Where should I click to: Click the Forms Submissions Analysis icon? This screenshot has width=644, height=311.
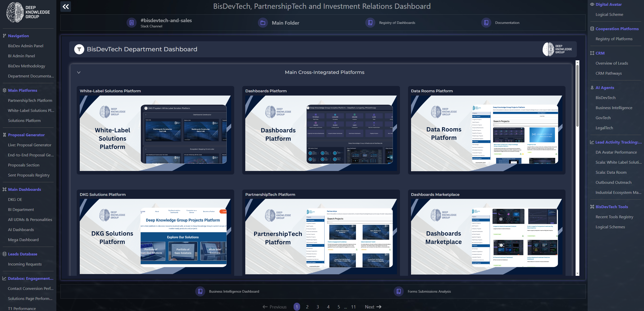398,291
